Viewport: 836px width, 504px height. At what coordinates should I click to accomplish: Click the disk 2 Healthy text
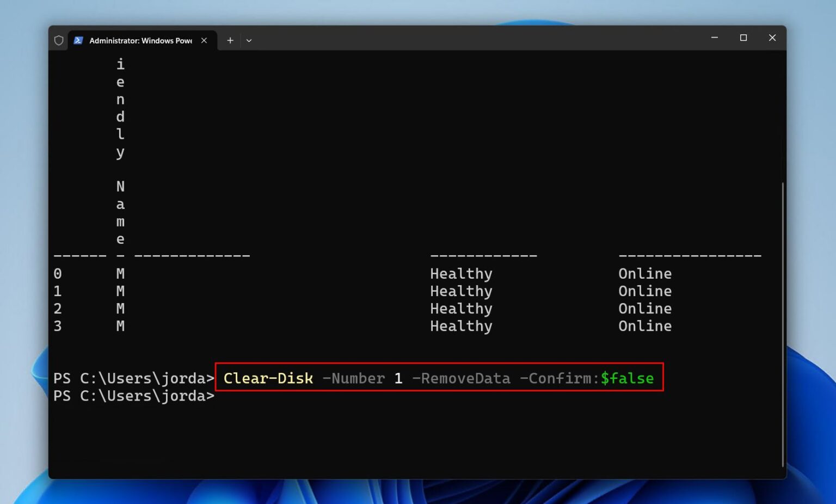tap(460, 309)
